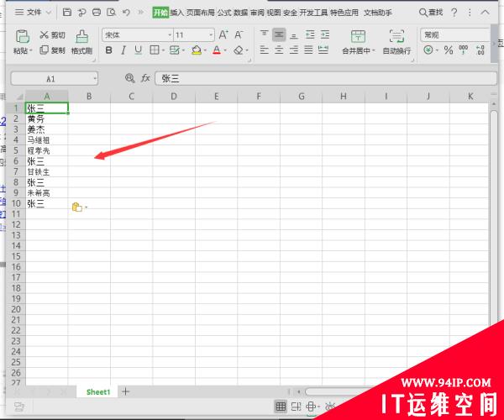Click the Undo arrow icon

126,13
